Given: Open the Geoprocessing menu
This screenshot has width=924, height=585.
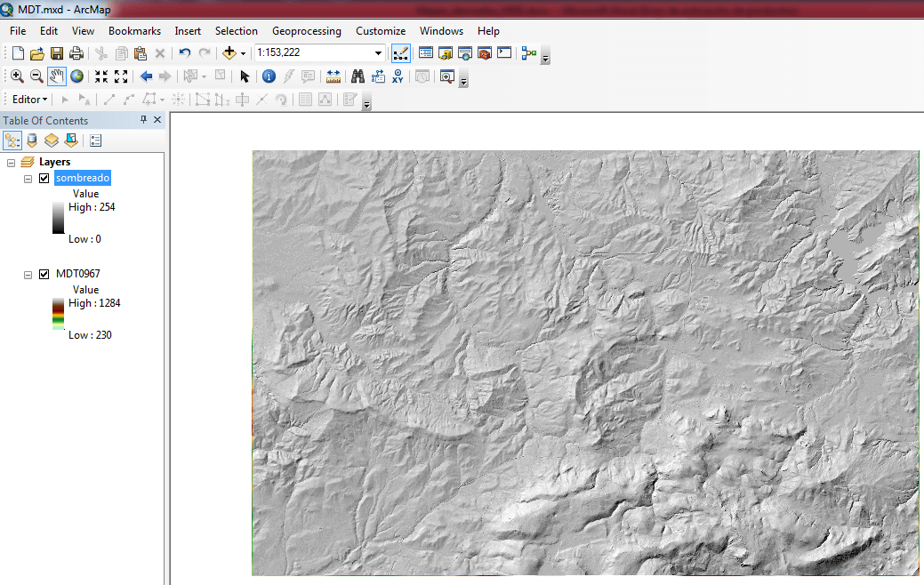Looking at the screenshot, I should point(306,31).
